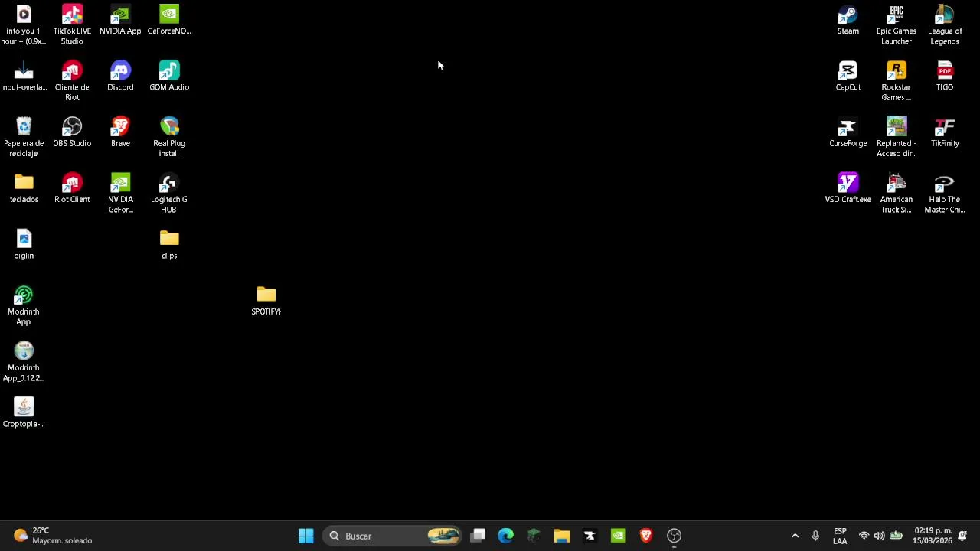
Task: Open the weather widget showing 26°C
Action: (x=52, y=536)
